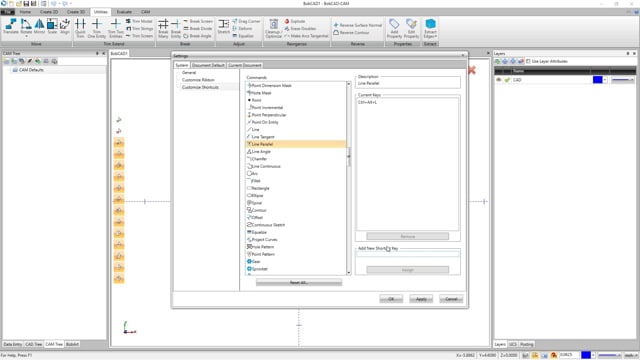
Task: Click the blue CAD layer color swatch
Action: coord(598,80)
